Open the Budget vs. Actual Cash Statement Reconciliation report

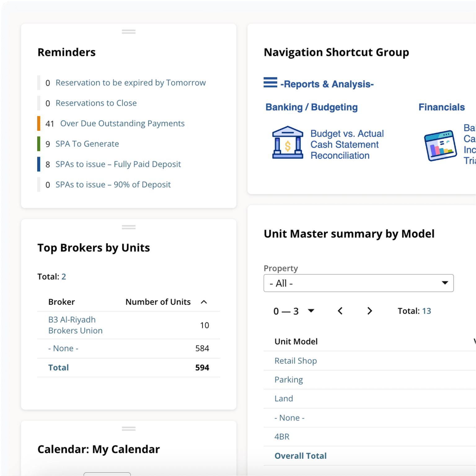(x=347, y=144)
